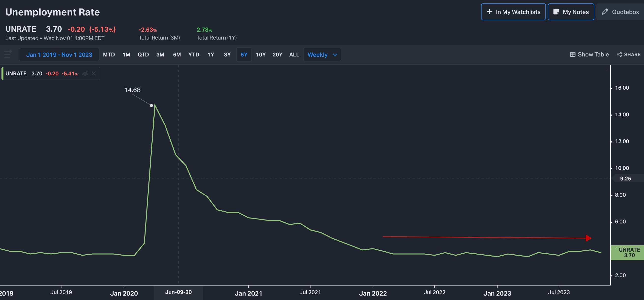
Task: Click the share icon beside SHARE
Action: click(x=619, y=55)
